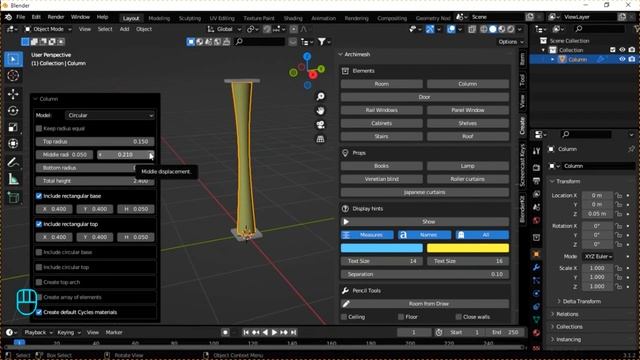The width and height of the screenshot is (640, 360).
Task: Open the Modifier properties wrench tab
Action: (x=536, y=267)
